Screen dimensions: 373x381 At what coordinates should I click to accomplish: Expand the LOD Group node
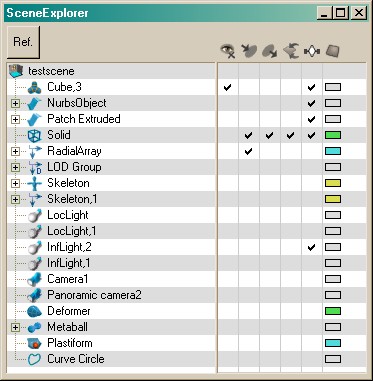(15, 167)
